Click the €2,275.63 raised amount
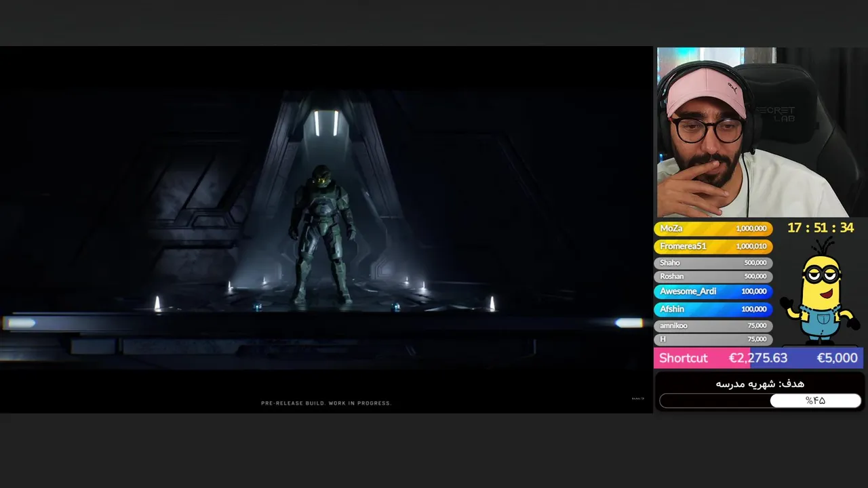 click(x=757, y=358)
